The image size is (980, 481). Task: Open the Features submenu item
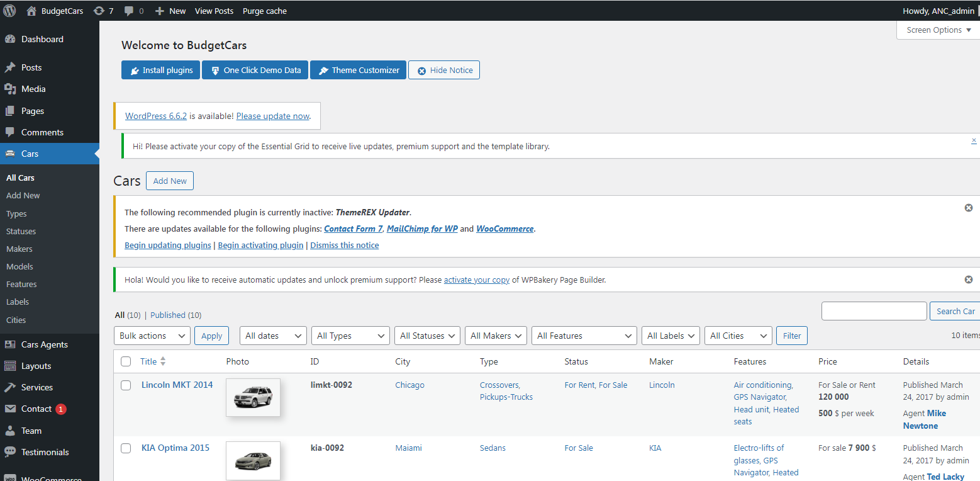tap(21, 284)
